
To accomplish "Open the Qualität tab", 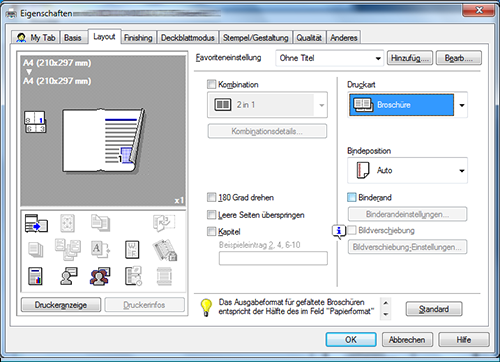I will click(x=309, y=38).
